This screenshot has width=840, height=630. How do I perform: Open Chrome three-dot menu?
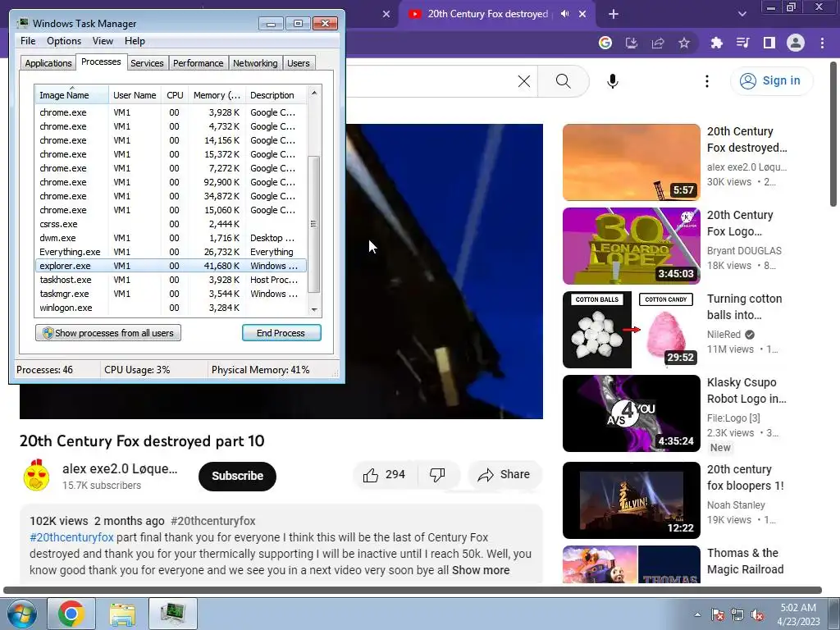point(822,43)
